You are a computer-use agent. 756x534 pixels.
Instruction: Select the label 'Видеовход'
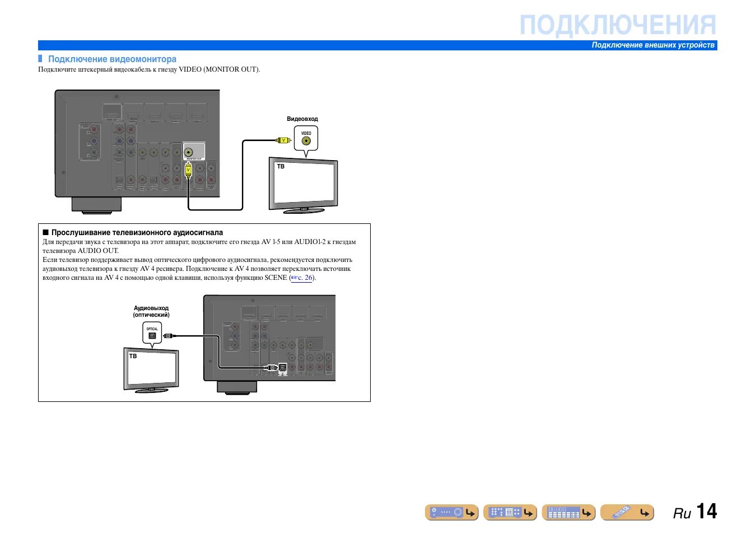click(302, 119)
